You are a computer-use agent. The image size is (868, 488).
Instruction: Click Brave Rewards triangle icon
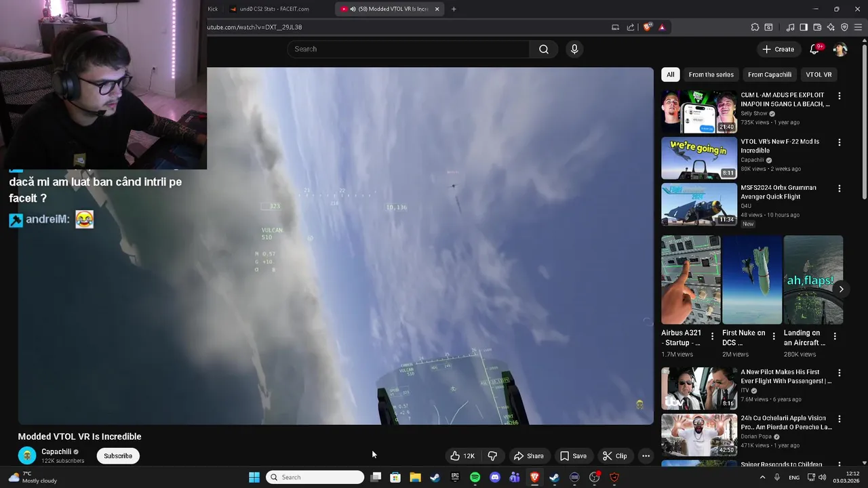[x=662, y=27]
